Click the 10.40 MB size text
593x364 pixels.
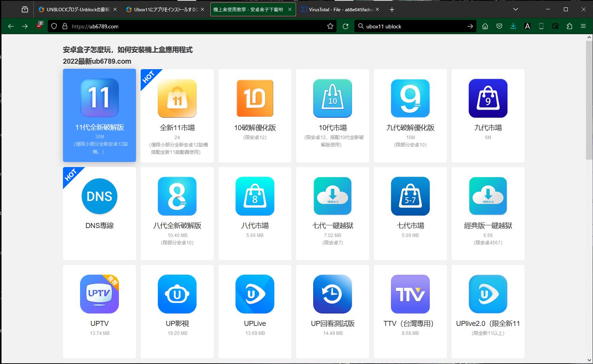(x=177, y=235)
